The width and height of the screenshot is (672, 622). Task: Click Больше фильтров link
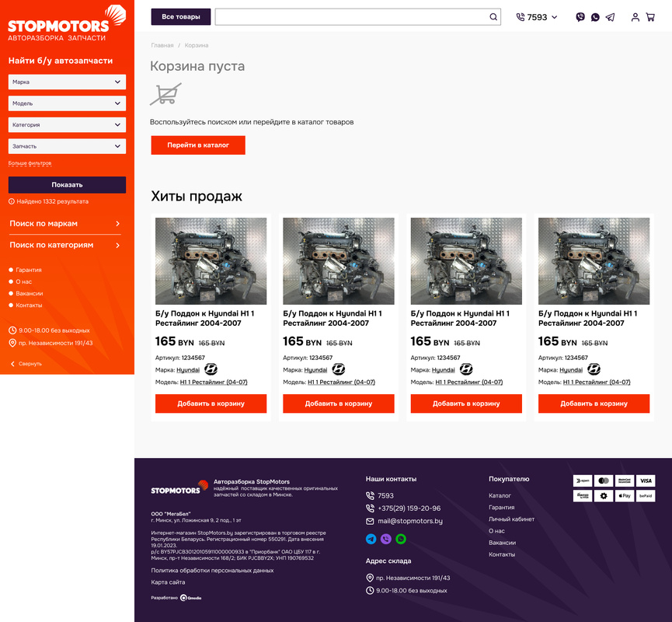pos(30,163)
